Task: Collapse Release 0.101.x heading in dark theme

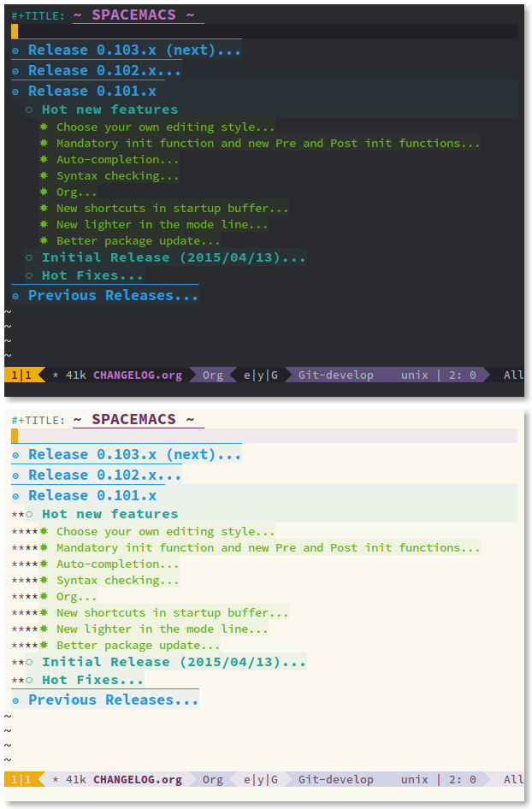Action: [x=92, y=92]
